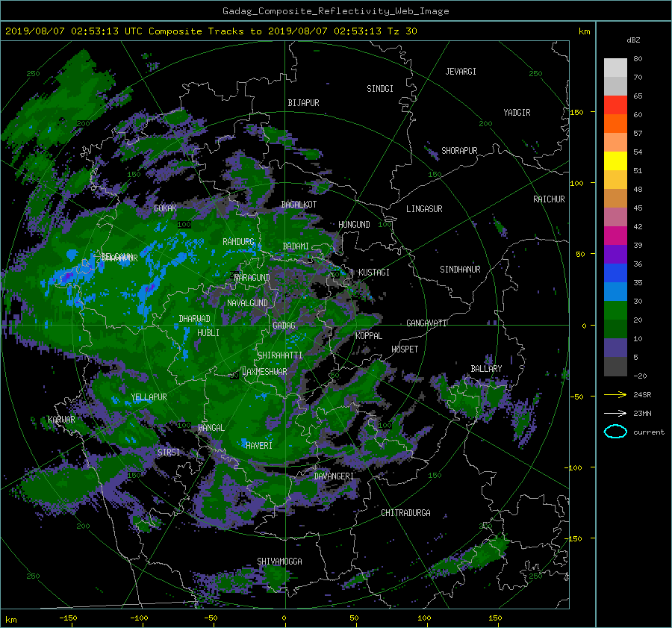
Task: Click the SINDGI city label
Action: (x=380, y=89)
